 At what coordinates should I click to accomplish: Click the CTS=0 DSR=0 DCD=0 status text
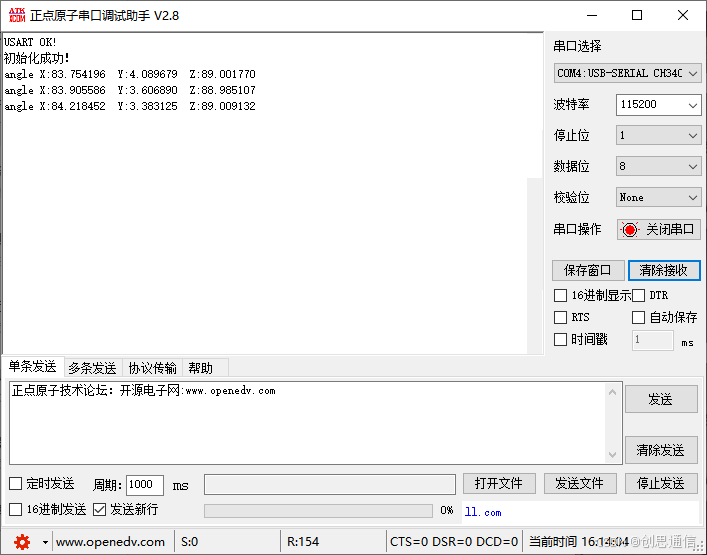(x=454, y=541)
